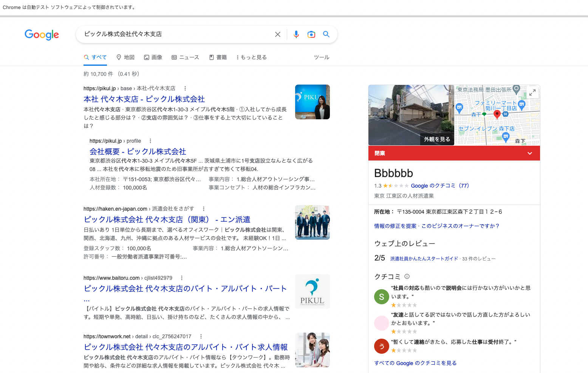Click the pink reviewer avatar
Image resolution: width=588 pixels, height=373 pixels.
382,323
